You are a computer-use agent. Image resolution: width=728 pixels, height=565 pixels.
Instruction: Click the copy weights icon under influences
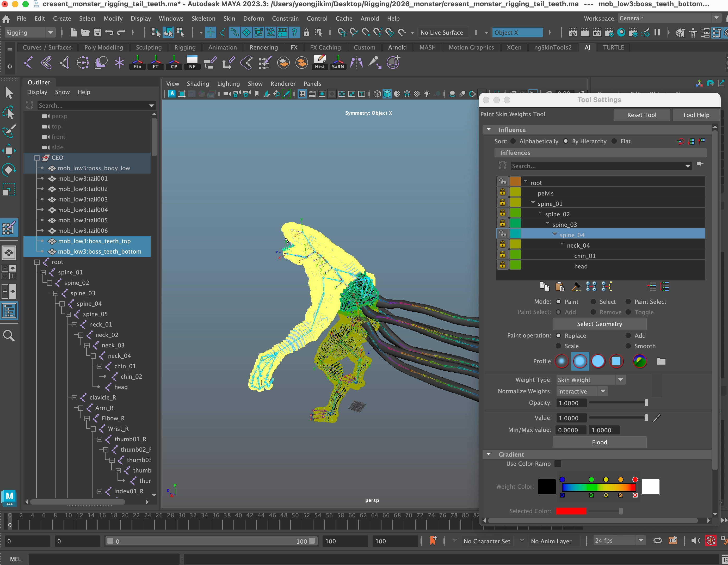(x=544, y=286)
